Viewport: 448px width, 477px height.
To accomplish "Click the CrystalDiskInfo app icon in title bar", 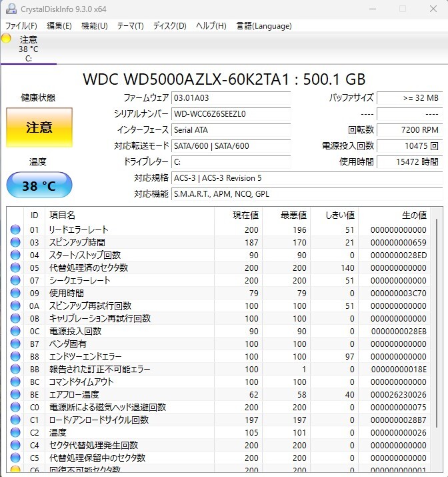I will (11, 9).
